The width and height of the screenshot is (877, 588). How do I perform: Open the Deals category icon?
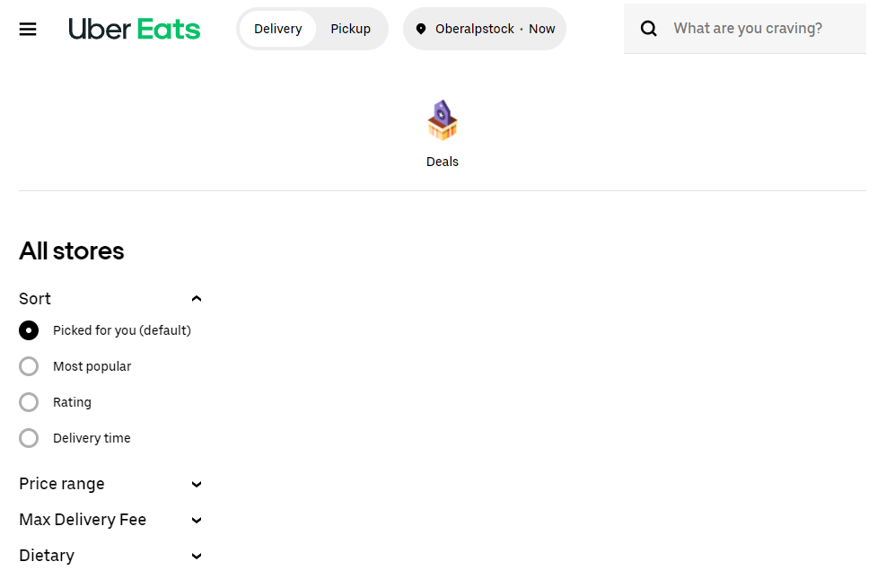point(443,120)
